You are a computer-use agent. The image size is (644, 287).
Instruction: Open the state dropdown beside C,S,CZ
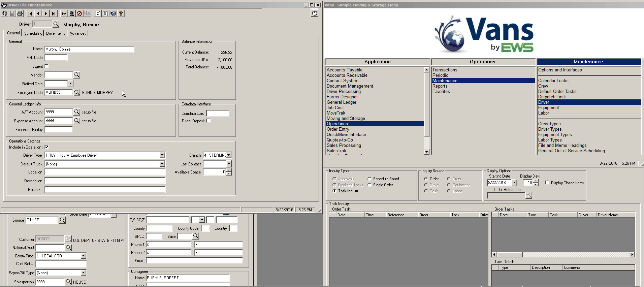[202, 220]
